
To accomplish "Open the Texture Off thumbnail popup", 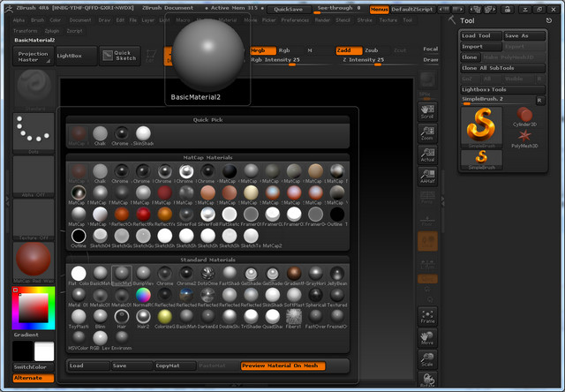I will point(34,220).
